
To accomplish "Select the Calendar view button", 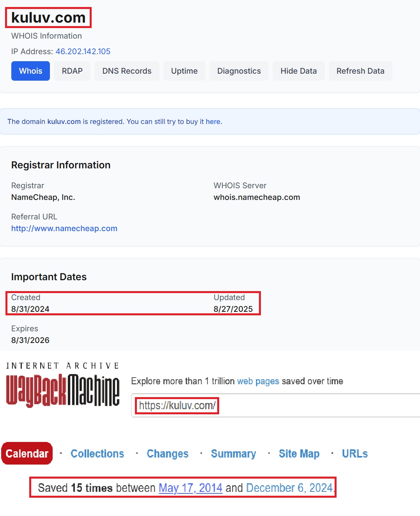I will pyautogui.click(x=27, y=454).
